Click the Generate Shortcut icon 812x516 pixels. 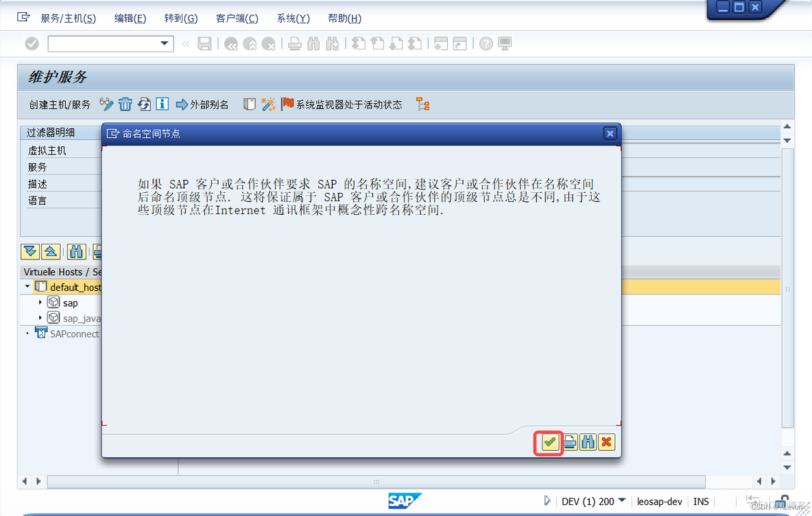click(460, 44)
